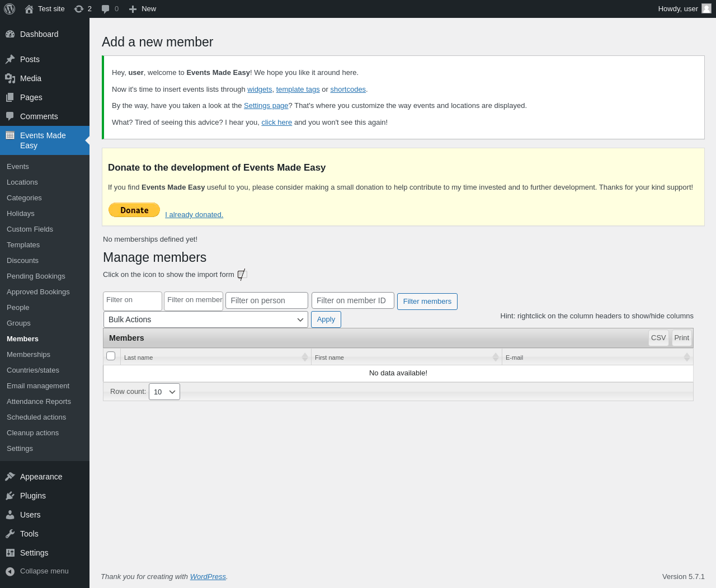Open Approved Bookings submenu item
The image size is (716, 588).
tap(38, 292)
